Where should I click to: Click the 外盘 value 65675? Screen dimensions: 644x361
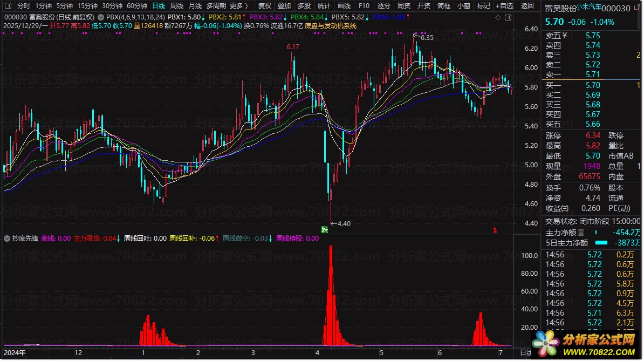click(x=590, y=176)
